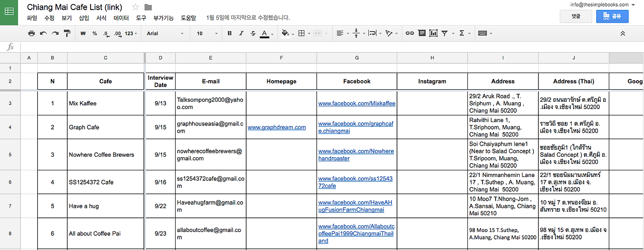Open the font size 10 dropdown

[x=206, y=33]
